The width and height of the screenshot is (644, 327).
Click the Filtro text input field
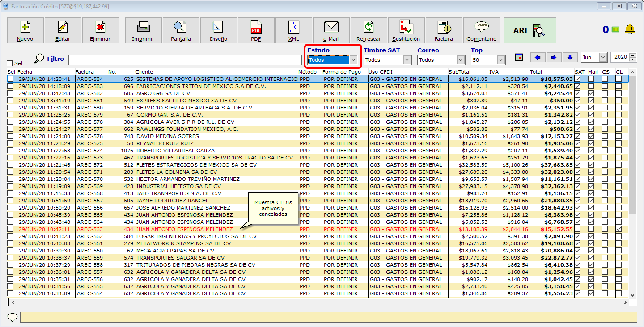185,59
